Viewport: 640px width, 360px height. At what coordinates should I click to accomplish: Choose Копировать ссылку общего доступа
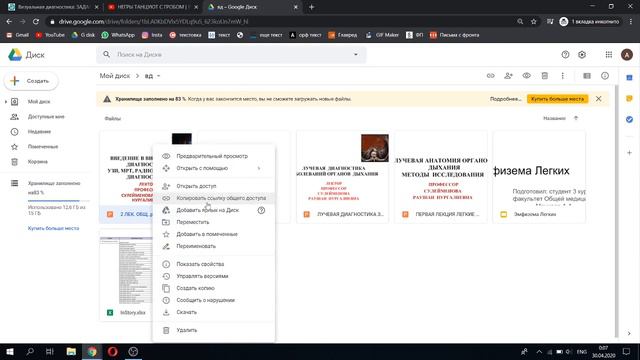tap(213, 198)
